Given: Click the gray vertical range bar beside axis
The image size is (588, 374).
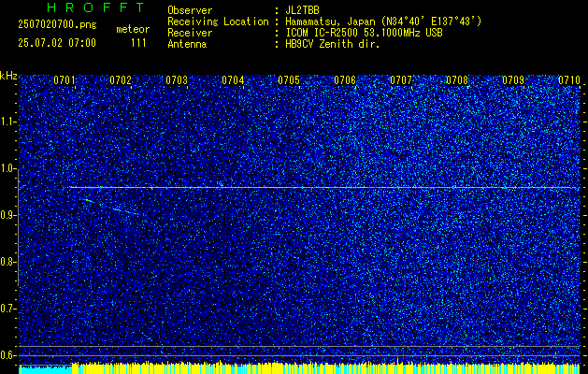Looking at the screenshot, I should pyautogui.click(x=18, y=225).
